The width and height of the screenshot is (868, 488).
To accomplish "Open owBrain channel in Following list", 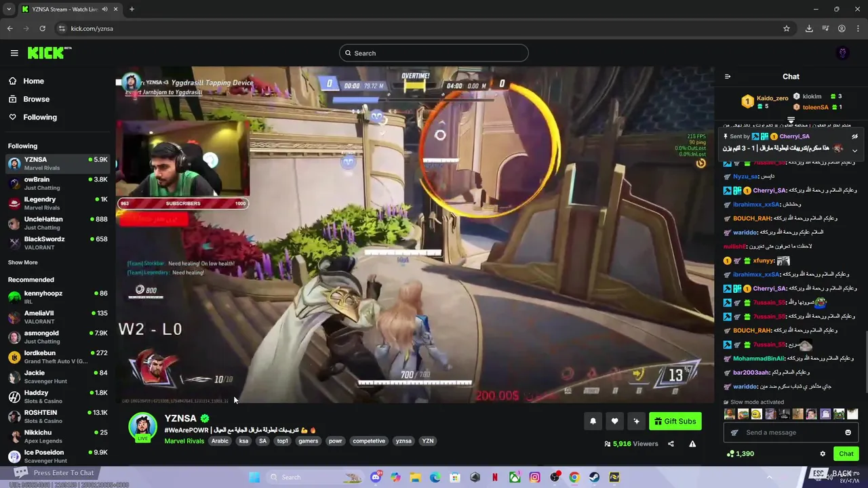I will click(57, 184).
